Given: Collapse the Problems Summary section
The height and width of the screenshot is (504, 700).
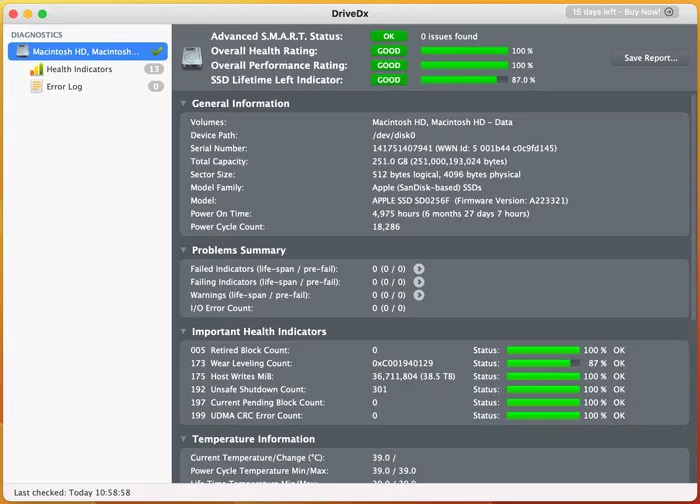Looking at the screenshot, I should 183,250.
